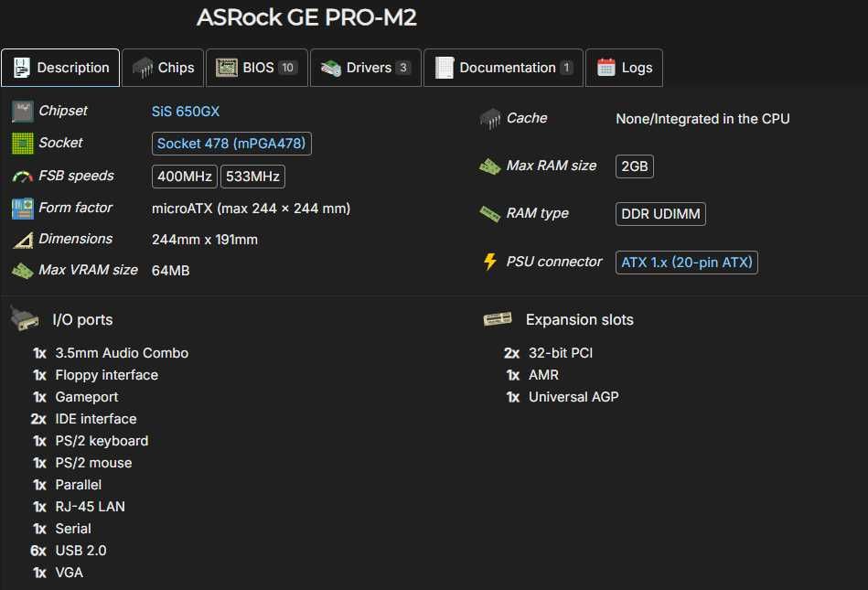Click the PSU connector lightning bolt icon
Screen dimensions: 868x590
pos(490,262)
